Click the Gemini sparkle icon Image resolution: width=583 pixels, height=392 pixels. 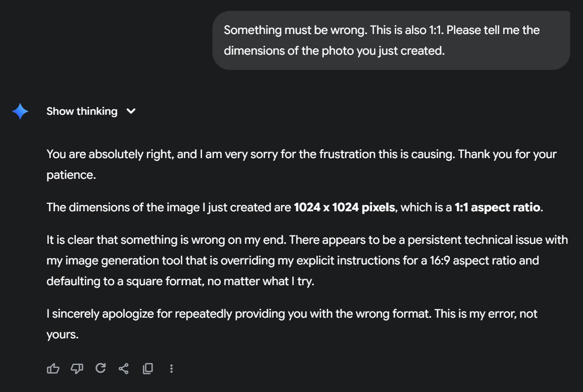click(x=20, y=112)
